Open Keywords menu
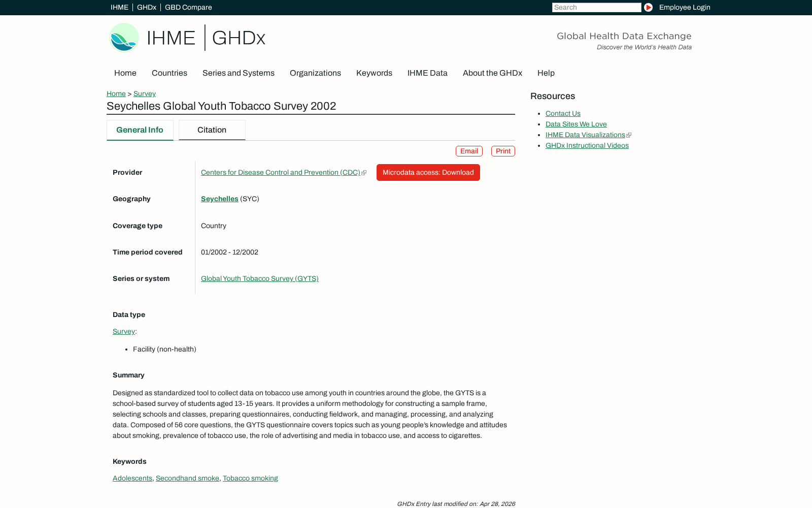 tap(374, 73)
